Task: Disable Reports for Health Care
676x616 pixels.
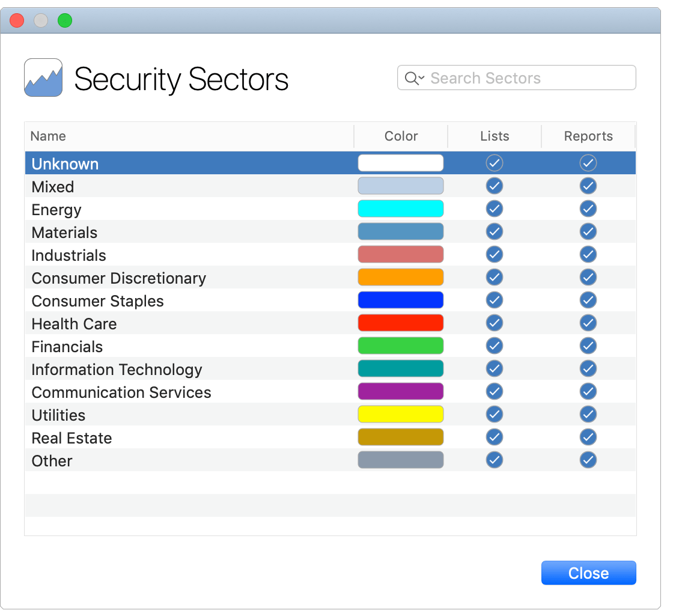Action: [x=588, y=323]
